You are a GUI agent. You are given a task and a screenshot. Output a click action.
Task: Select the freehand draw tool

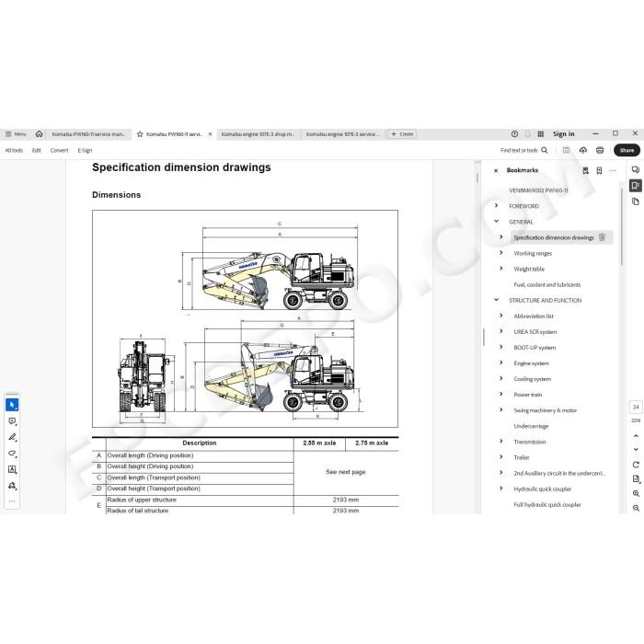pyautogui.click(x=12, y=454)
